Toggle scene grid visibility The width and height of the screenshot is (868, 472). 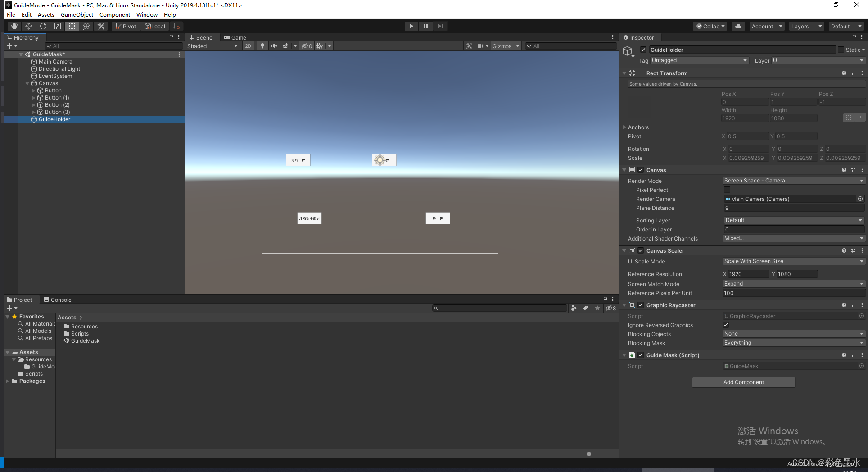(x=320, y=46)
